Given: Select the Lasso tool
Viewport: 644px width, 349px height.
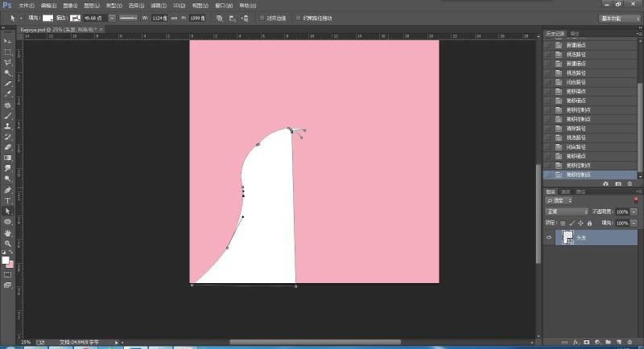Looking at the screenshot, I should point(7,63).
